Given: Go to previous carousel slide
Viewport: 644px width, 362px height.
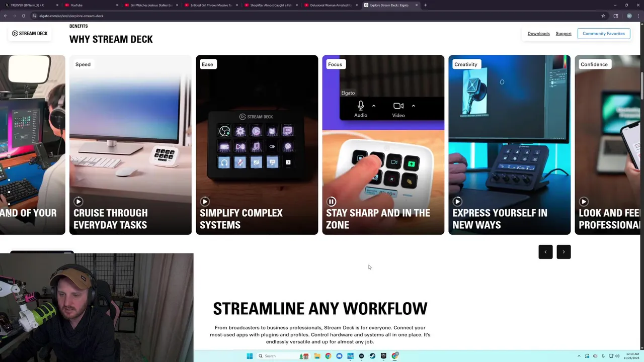Looking at the screenshot, I should point(545,252).
